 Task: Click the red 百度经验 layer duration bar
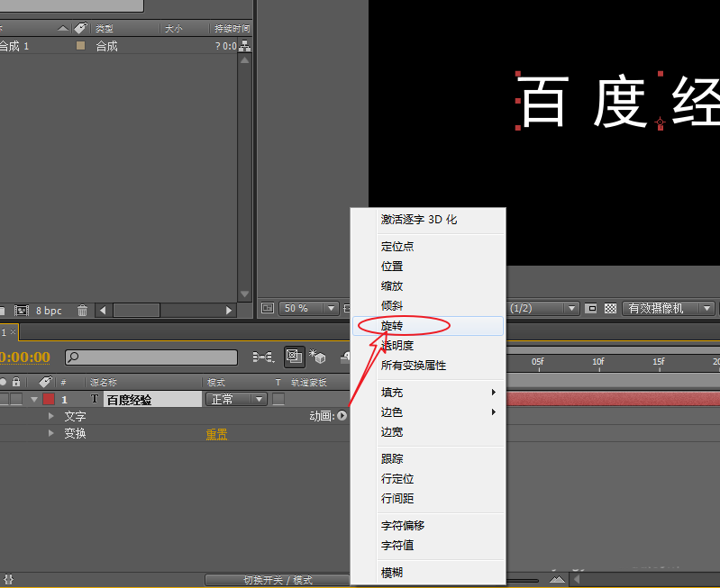tap(613, 398)
